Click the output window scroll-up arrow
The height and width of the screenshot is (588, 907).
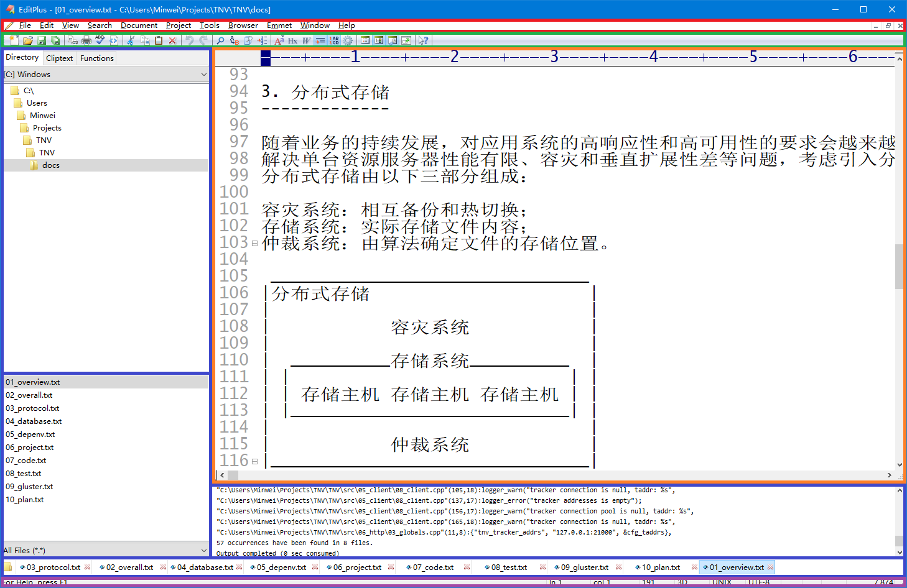[x=900, y=490]
